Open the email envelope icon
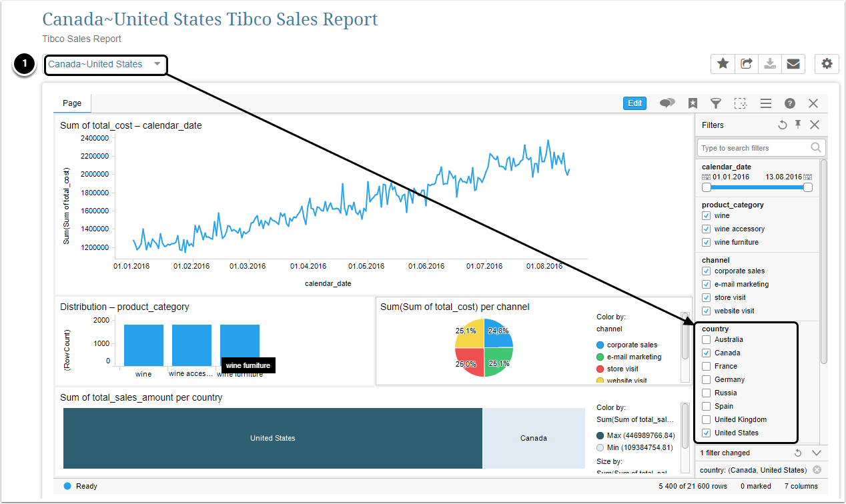 coord(793,64)
